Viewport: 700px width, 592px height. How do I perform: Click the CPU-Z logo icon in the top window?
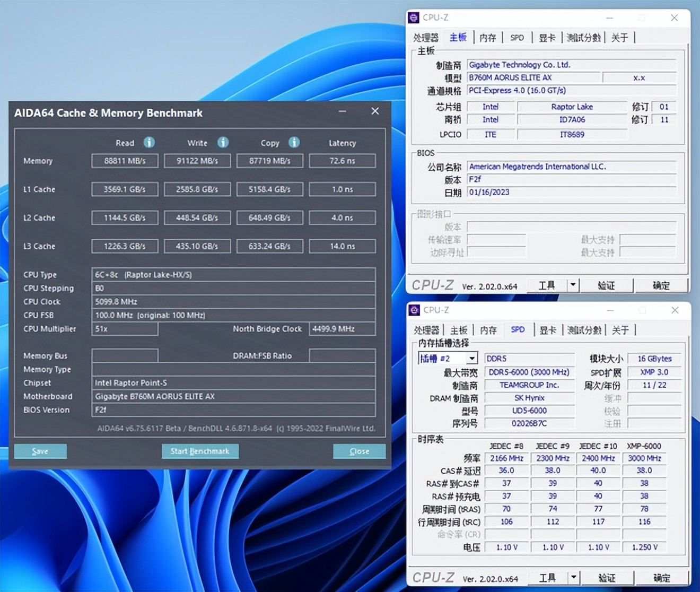point(415,18)
